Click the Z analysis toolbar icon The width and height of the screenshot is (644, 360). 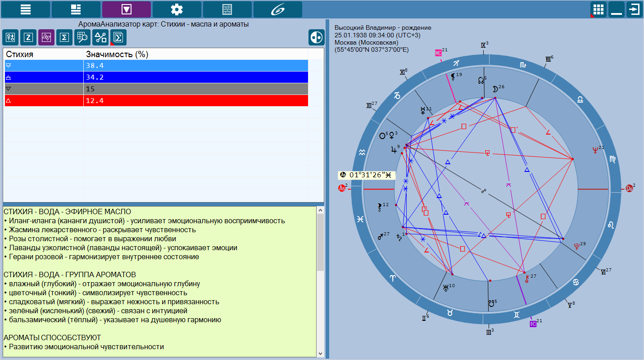tap(28, 38)
